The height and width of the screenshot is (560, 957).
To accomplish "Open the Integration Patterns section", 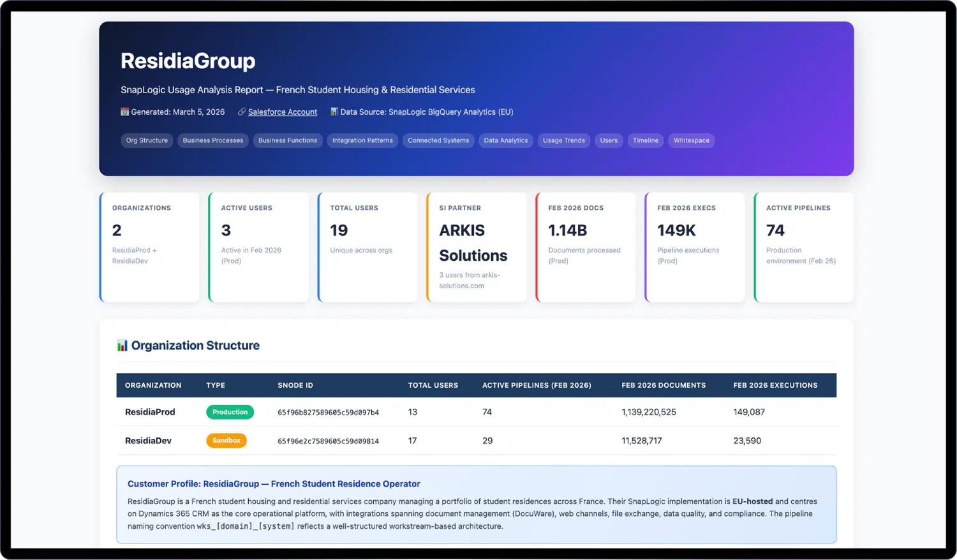I will 362,140.
